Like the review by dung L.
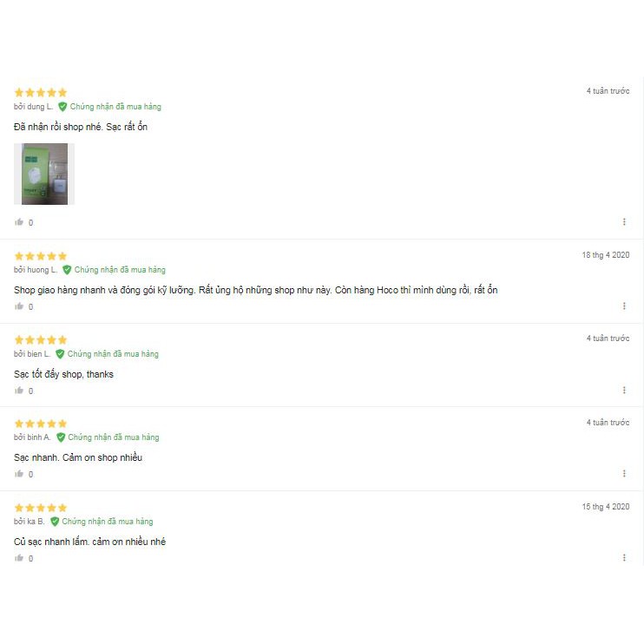 (x=19, y=222)
